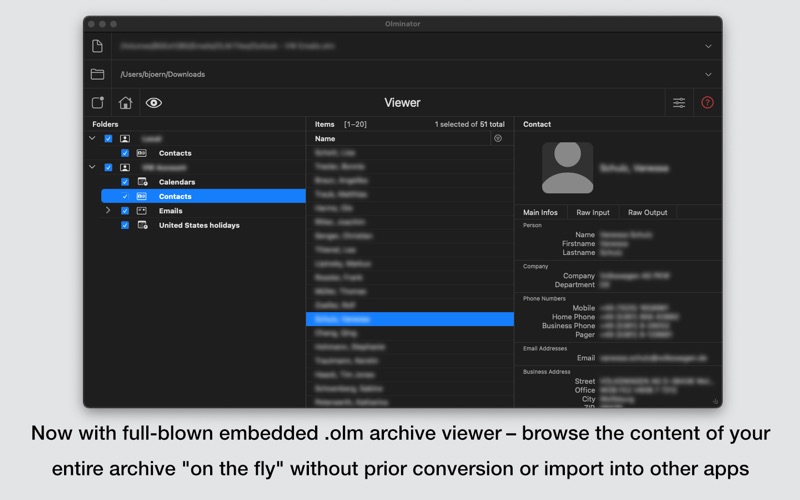
Task: Uncheck the second account checkbox
Action: 108,167
